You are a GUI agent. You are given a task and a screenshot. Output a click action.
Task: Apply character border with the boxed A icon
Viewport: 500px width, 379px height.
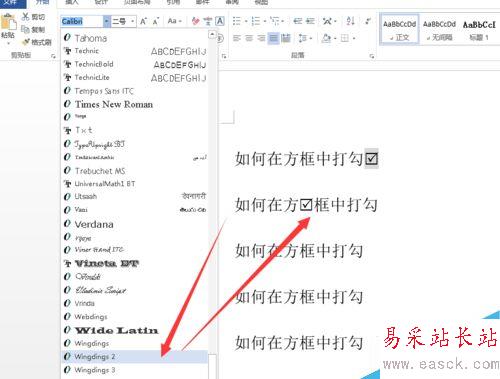(219, 21)
